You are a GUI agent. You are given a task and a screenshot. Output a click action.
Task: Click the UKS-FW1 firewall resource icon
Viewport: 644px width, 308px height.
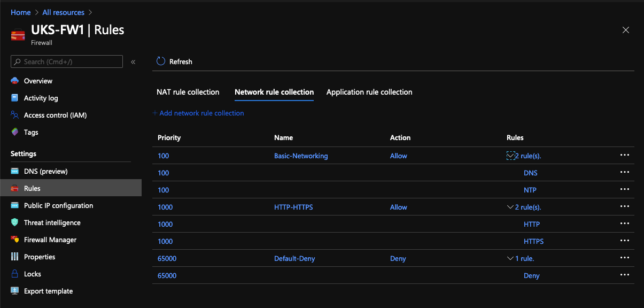(x=18, y=35)
